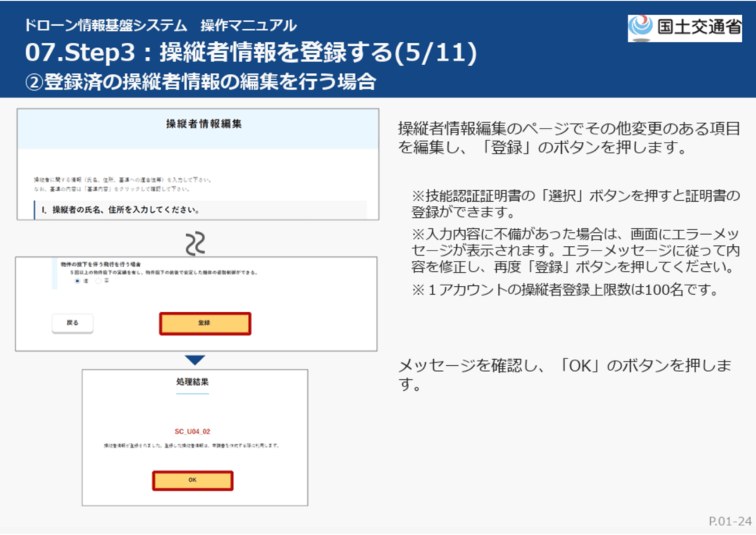Select the empty radio under 物件の投下

point(99,282)
